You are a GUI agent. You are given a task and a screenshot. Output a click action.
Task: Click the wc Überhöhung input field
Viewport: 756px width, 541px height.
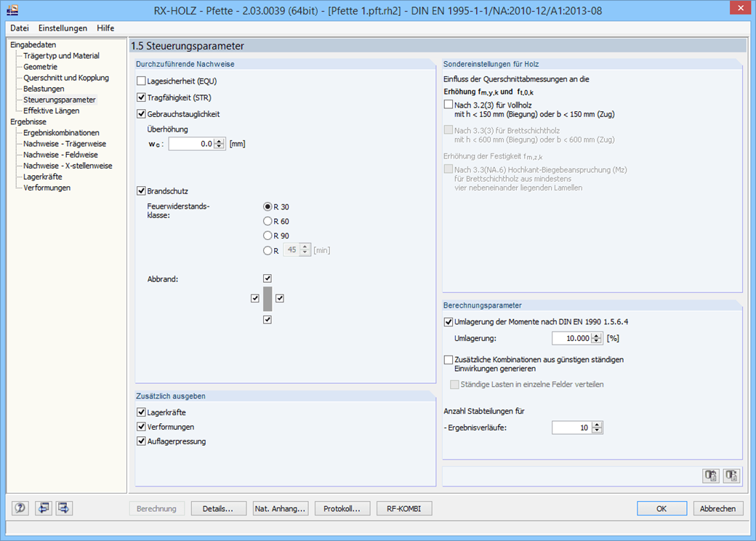(190, 143)
